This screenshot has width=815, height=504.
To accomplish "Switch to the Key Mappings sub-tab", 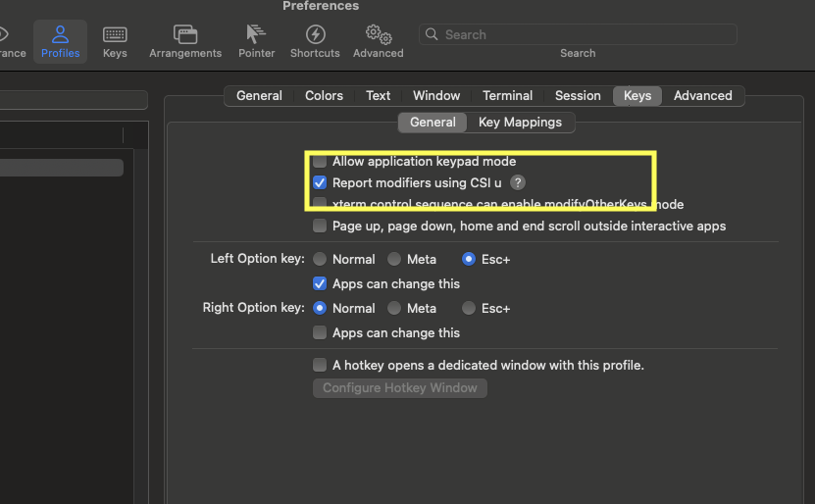I will (520, 122).
